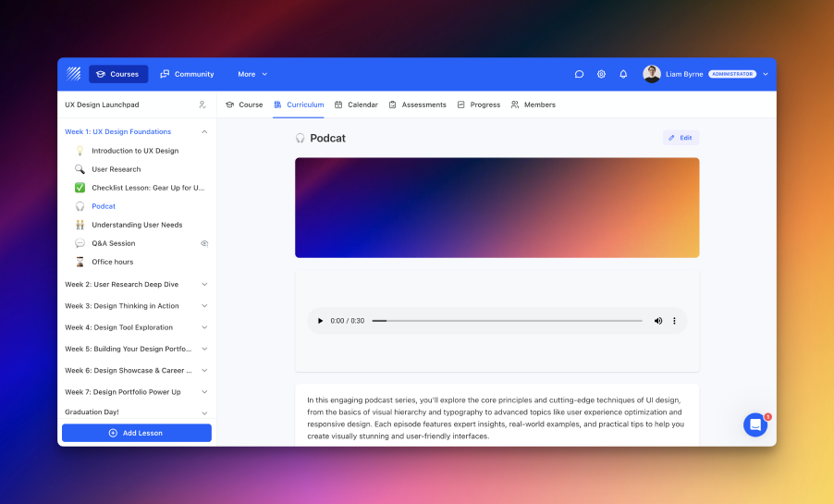Open settings via the gear icon
Image resolution: width=834 pixels, height=504 pixels.
[x=601, y=74]
